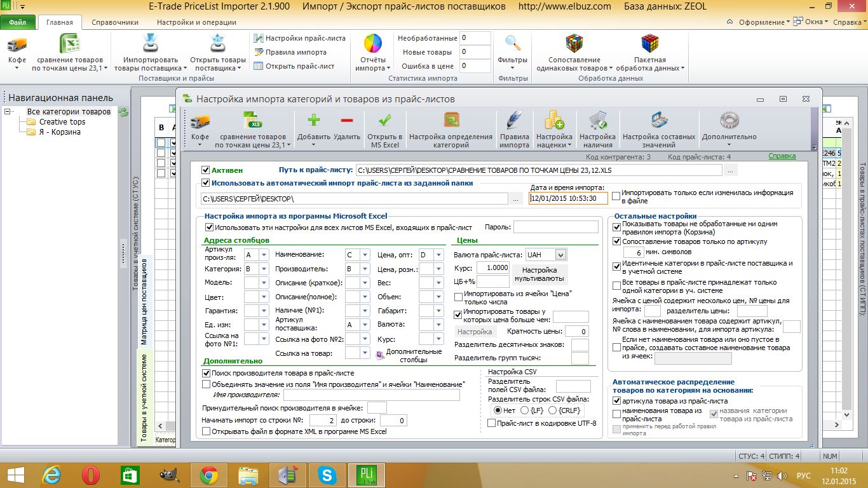Open Сопоставление одинаковых товаров cube icon
This screenshot has height=488, width=868.
point(574,43)
